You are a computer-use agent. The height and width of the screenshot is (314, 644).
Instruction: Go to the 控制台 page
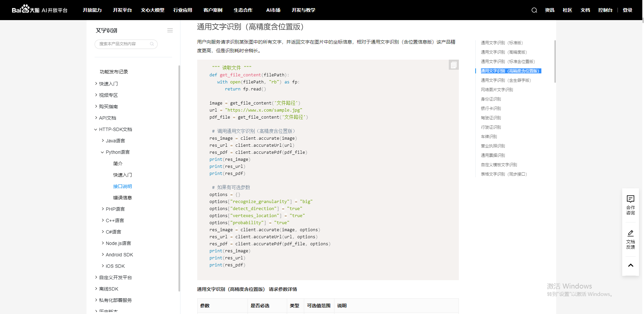(605, 10)
